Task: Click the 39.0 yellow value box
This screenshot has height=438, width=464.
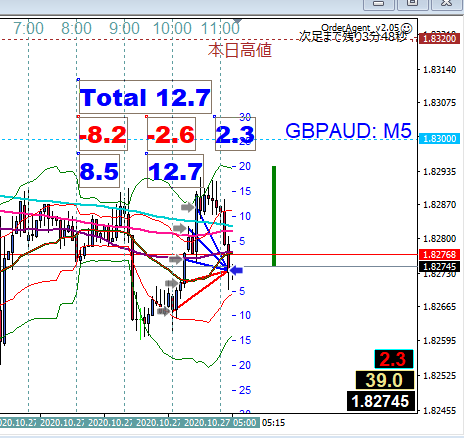Action: [x=385, y=380]
